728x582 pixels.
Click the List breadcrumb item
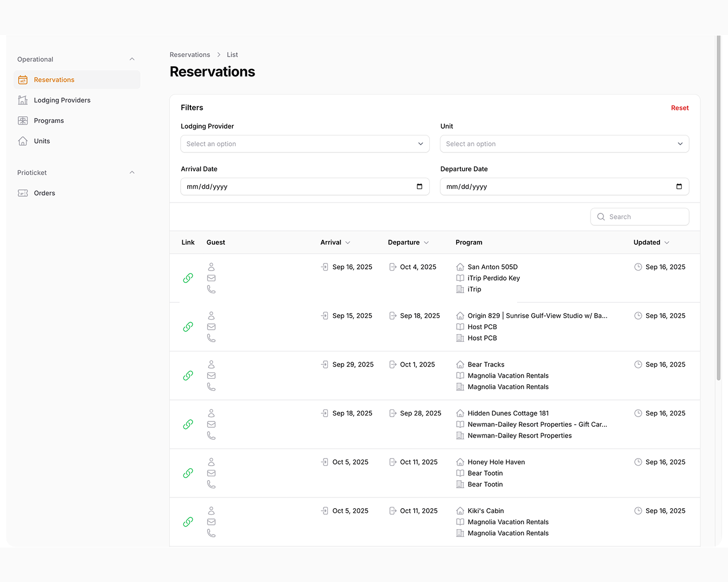tap(232, 55)
